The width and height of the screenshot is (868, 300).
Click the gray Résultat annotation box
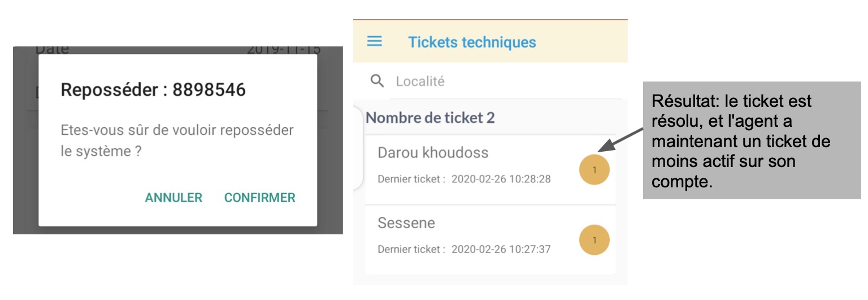click(752, 140)
